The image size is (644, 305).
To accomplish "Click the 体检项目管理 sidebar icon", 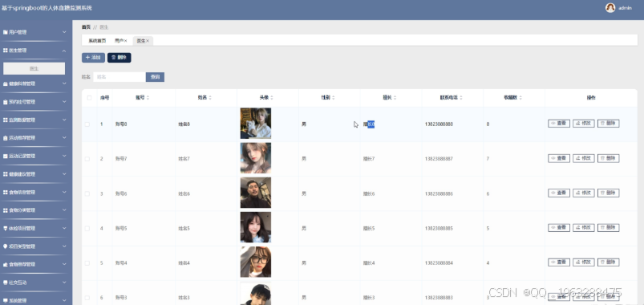I will (6, 228).
